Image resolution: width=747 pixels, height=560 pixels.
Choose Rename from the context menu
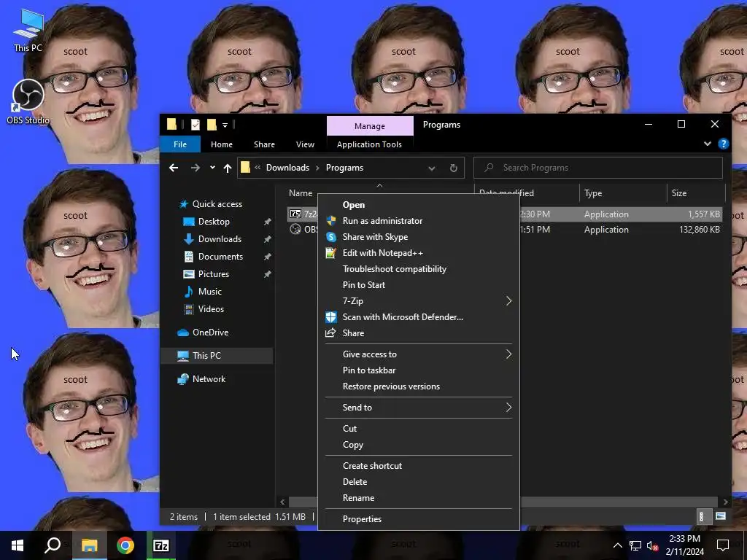[x=419, y=498]
